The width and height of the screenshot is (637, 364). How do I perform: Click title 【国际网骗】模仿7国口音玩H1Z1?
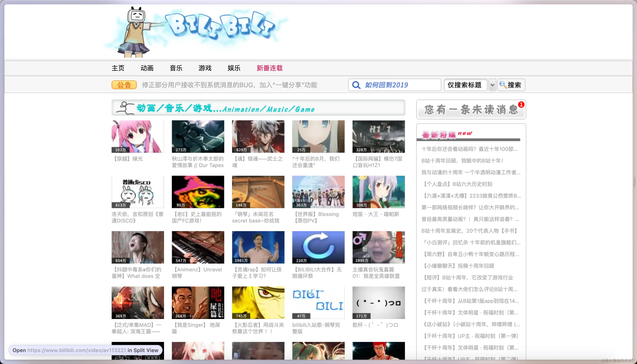(377, 162)
